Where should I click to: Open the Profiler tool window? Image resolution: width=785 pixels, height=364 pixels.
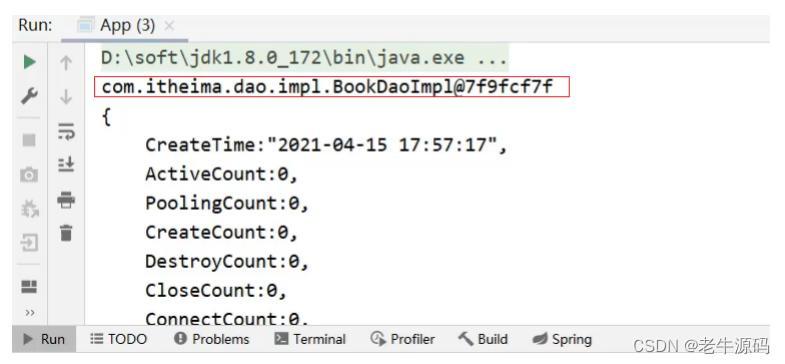tap(403, 339)
